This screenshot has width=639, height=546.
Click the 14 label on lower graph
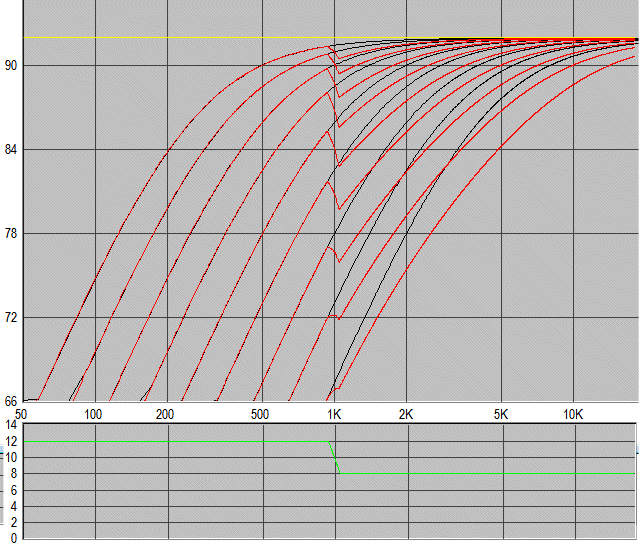point(11,425)
